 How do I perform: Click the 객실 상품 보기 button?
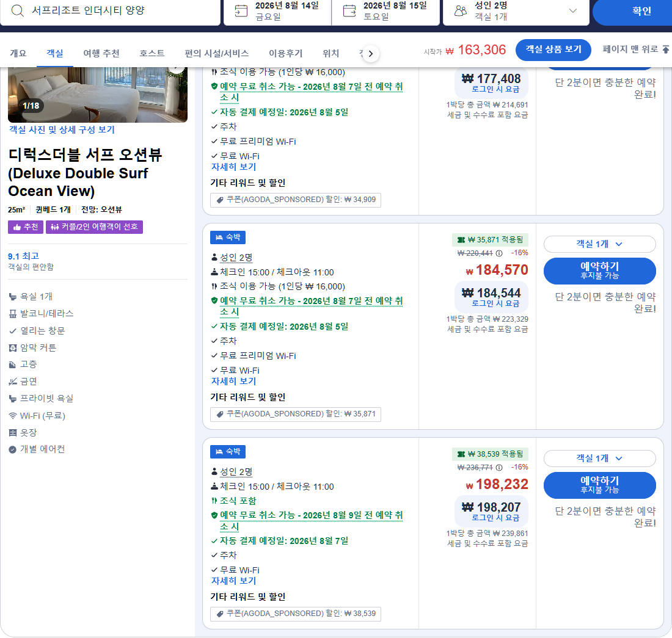[553, 49]
